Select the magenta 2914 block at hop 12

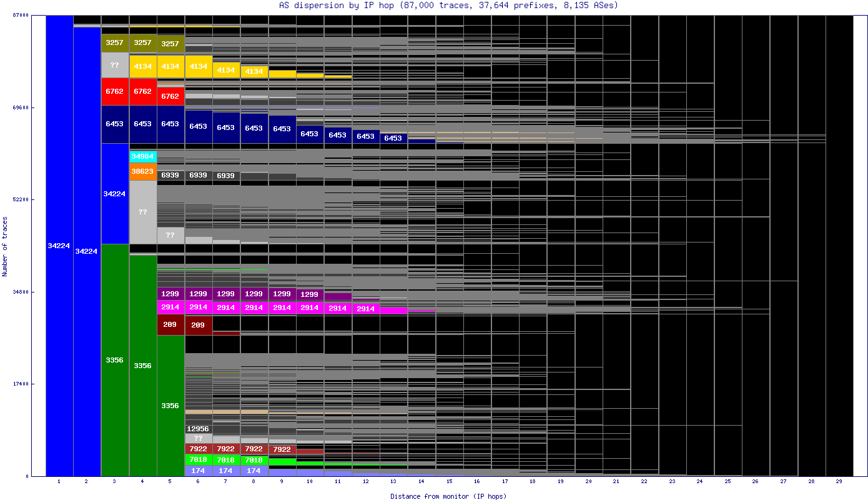click(x=366, y=309)
